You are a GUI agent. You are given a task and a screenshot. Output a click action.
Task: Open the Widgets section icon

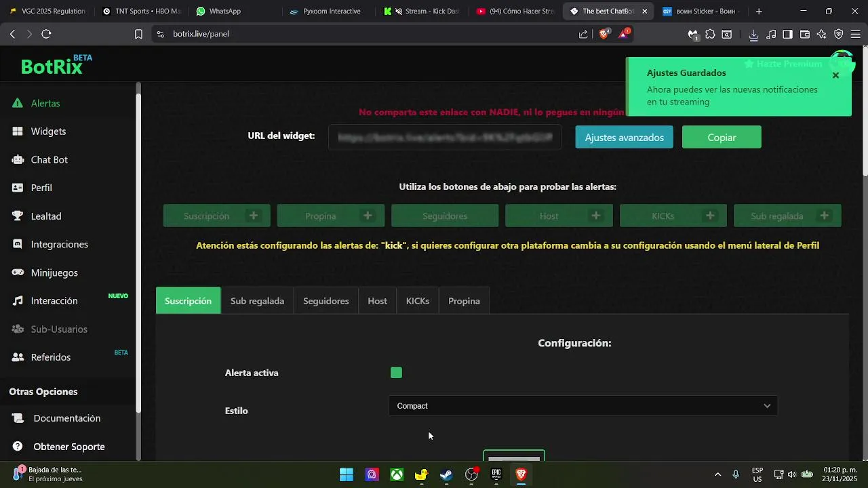click(x=18, y=131)
